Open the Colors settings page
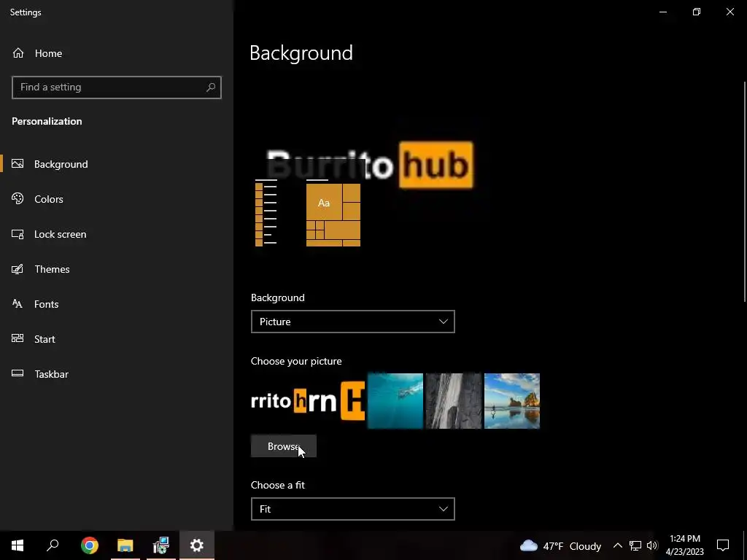This screenshot has height=560, width=747. pyautogui.click(x=117, y=199)
